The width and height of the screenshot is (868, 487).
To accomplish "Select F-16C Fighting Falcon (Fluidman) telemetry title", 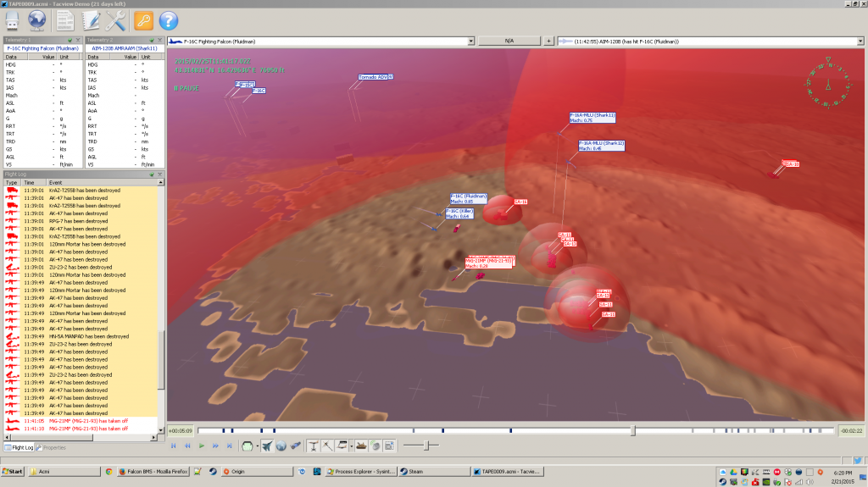I will point(42,48).
